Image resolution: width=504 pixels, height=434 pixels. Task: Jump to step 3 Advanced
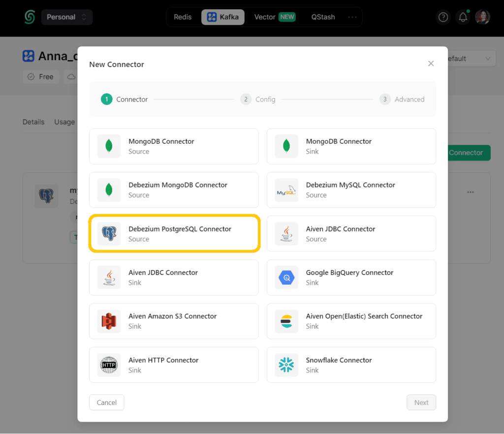tap(402, 100)
